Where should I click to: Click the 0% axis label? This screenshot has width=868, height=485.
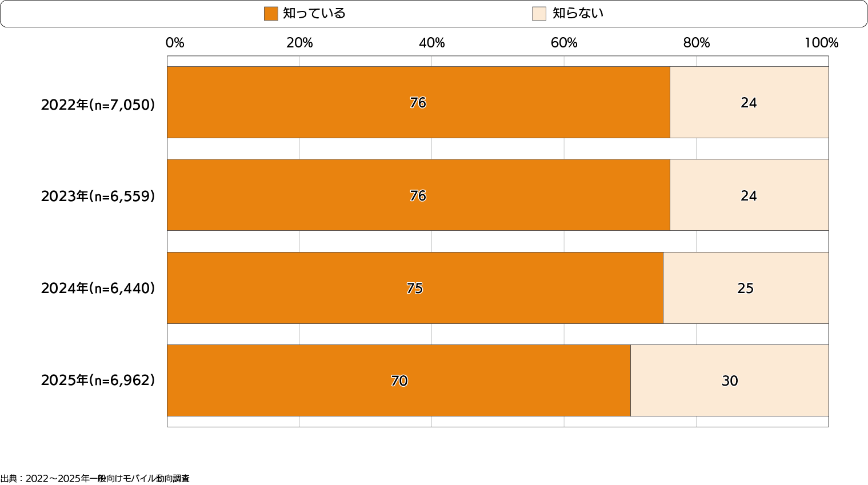[x=175, y=43]
